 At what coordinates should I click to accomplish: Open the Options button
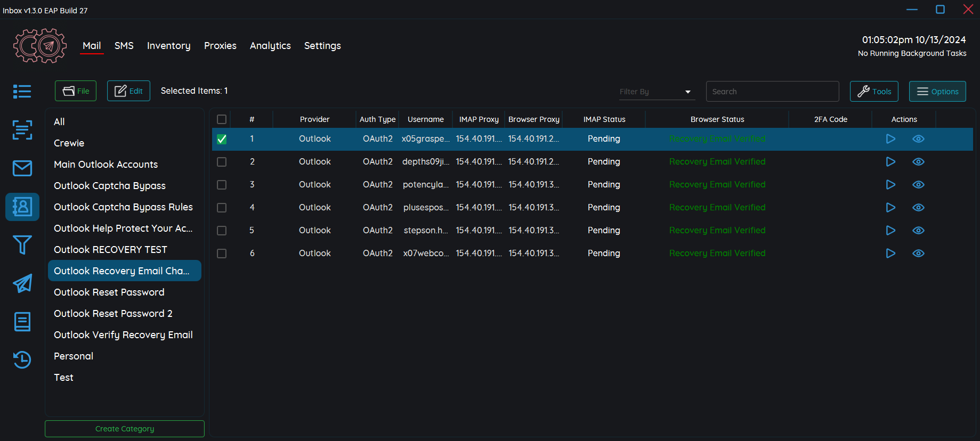pos(937,92)
